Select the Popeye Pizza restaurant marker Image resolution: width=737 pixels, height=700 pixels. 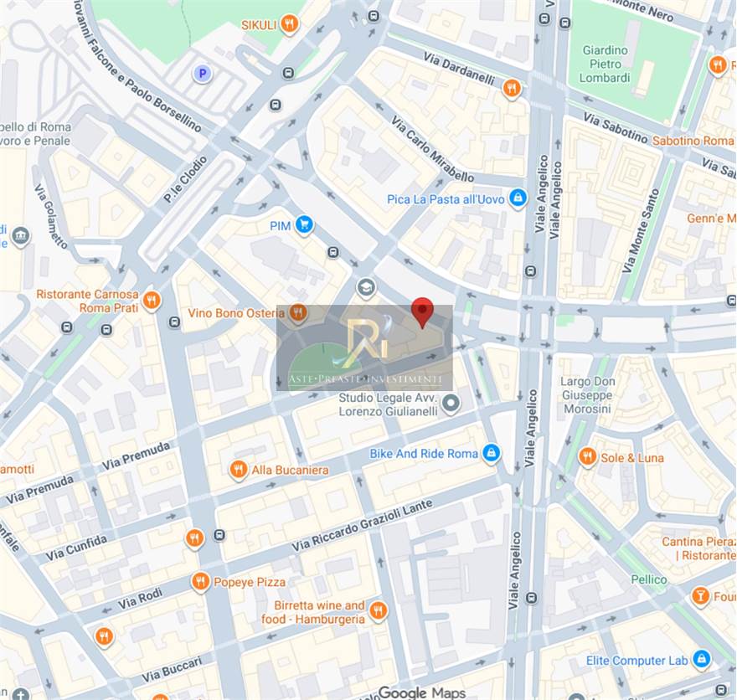[x=200, y=582]
